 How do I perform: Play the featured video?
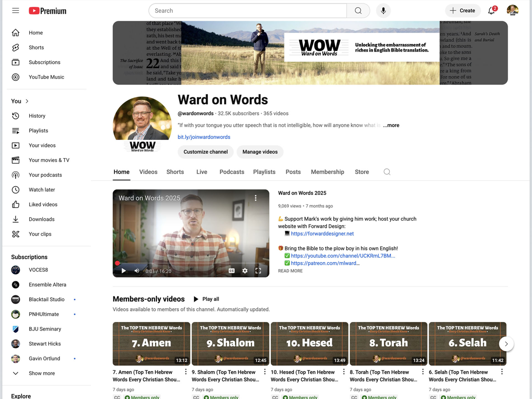click(124, 271)
